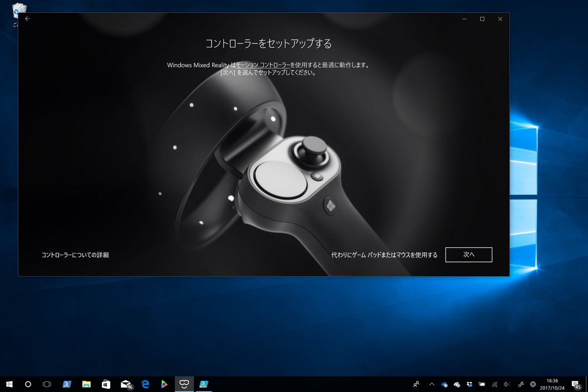This screenshot has height=392, width=588.
Task: Open Microsoft Store from the taskbar
Action: [106, 384]
